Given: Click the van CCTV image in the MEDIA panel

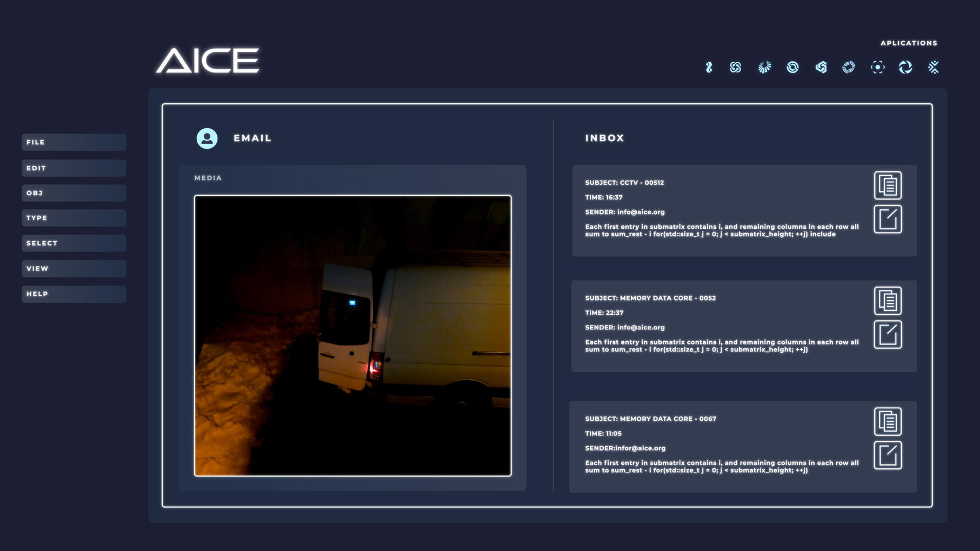Looking at the screenshot, I should [354, 335].
